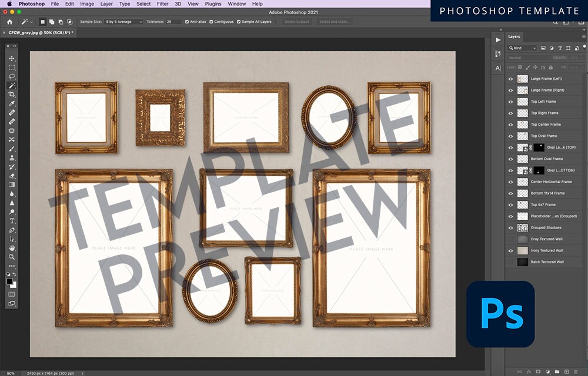
Task: Click the Select and Mask button
Action: point(336,22)
